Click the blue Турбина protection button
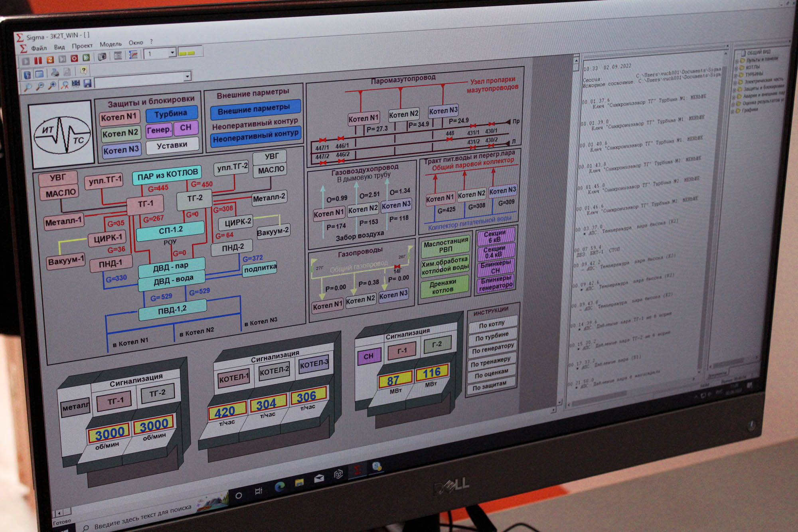This screenshot has height=532, width=798. tap(172, 114)
